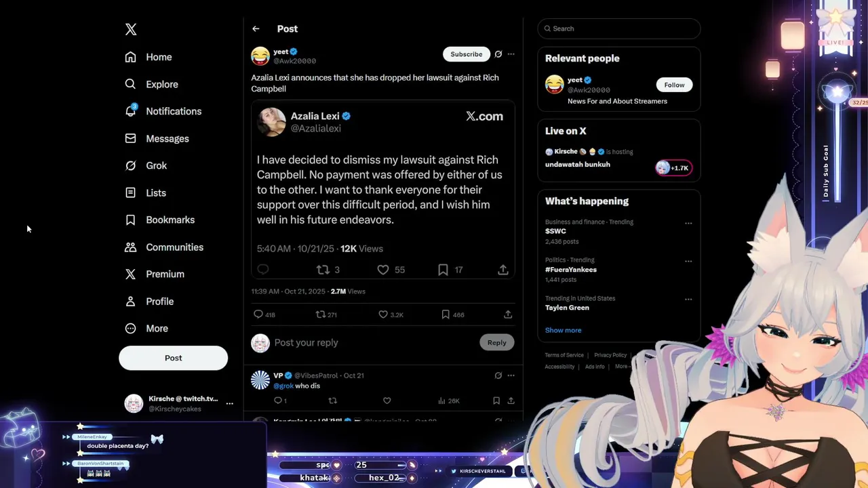The image size is (868, 488).
Task: Like the main post with the heart icon
Action: click(383, 314)
